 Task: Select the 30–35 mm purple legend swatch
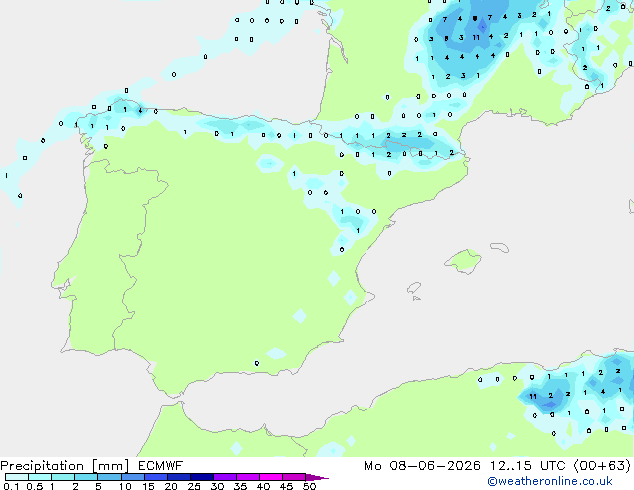click(x=225, y=477)
